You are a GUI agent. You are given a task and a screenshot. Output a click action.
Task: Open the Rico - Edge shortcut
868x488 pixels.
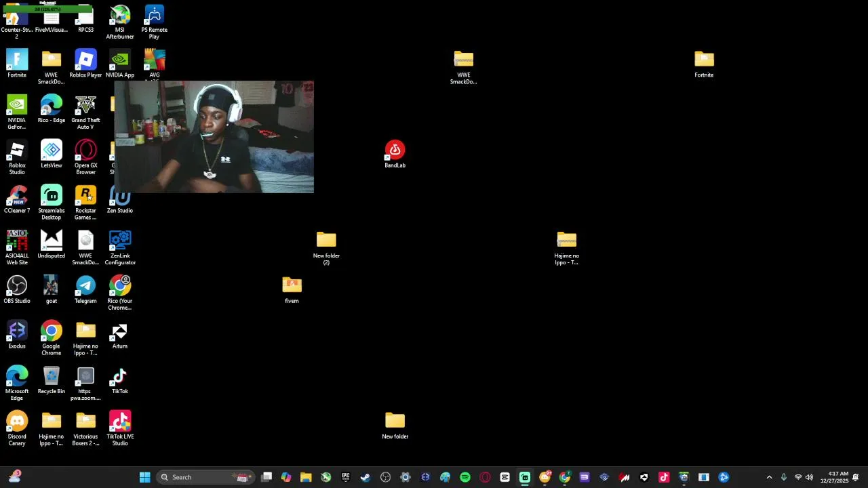(52, 109)
